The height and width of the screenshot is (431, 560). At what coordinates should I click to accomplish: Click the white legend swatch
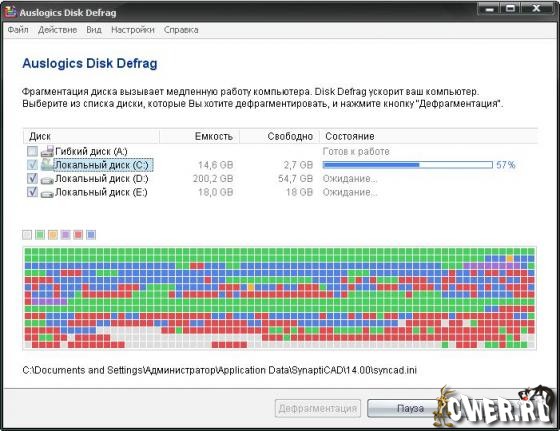coord(27,235)
